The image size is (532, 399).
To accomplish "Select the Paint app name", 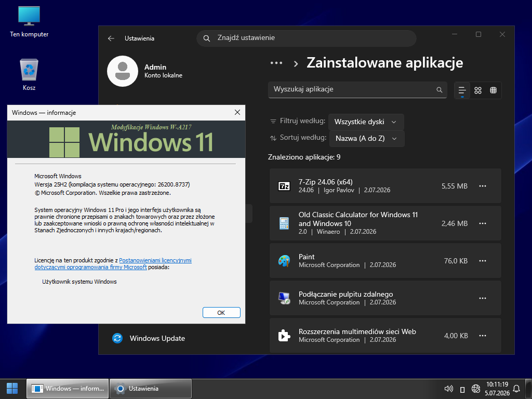I will pyautogui.click(x=307, y=257).
